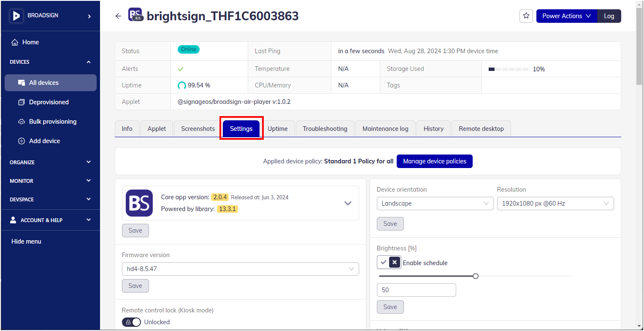Click Manage device policies button

pos(435,161)
